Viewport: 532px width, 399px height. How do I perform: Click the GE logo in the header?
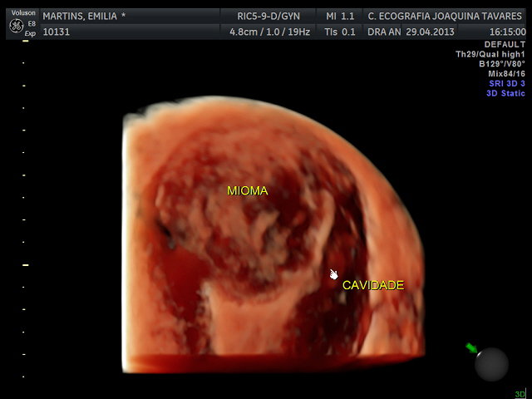point(16,26)
